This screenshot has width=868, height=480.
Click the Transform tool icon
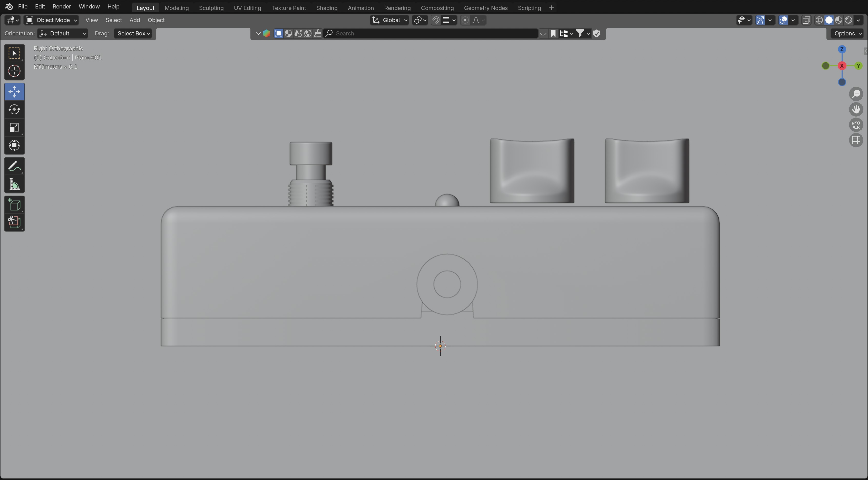tap(14, 146)
